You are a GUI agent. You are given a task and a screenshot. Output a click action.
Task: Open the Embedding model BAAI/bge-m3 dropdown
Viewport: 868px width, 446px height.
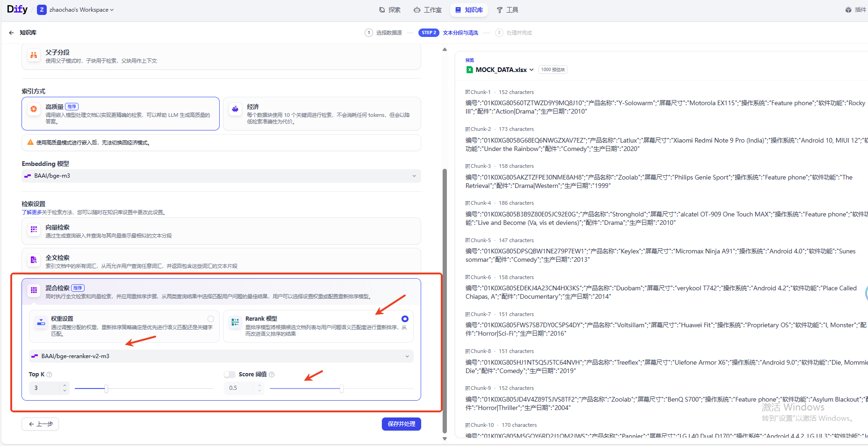tap(221, 176)
